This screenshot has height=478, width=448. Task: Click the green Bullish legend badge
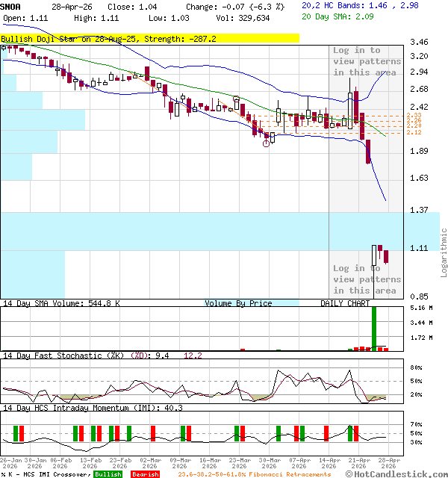[108, 474]
